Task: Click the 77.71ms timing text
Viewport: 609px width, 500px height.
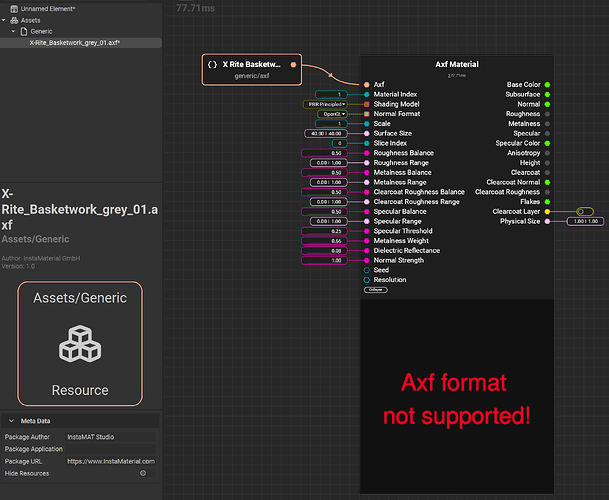Action: click(195, 8)
